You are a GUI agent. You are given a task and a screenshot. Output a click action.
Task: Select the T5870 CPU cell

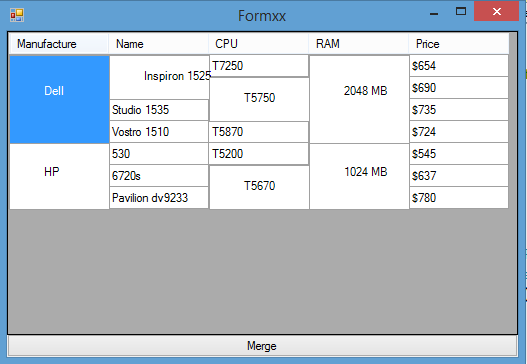(x=259, y=132)
